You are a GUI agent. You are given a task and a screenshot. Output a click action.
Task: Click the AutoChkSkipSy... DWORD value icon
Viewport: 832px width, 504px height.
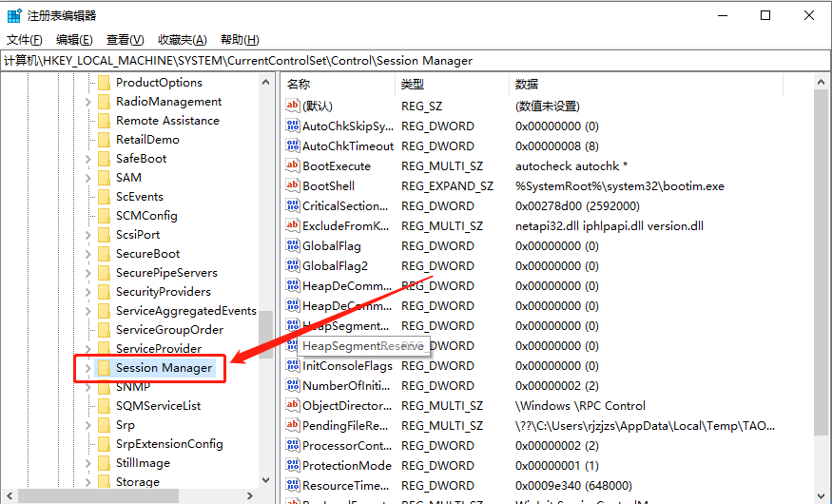click(292, 126)
